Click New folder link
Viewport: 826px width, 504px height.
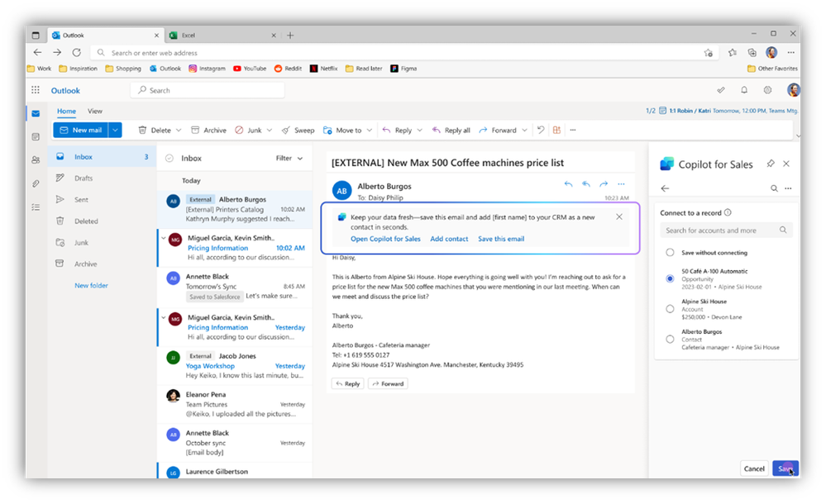coord(91,285)
